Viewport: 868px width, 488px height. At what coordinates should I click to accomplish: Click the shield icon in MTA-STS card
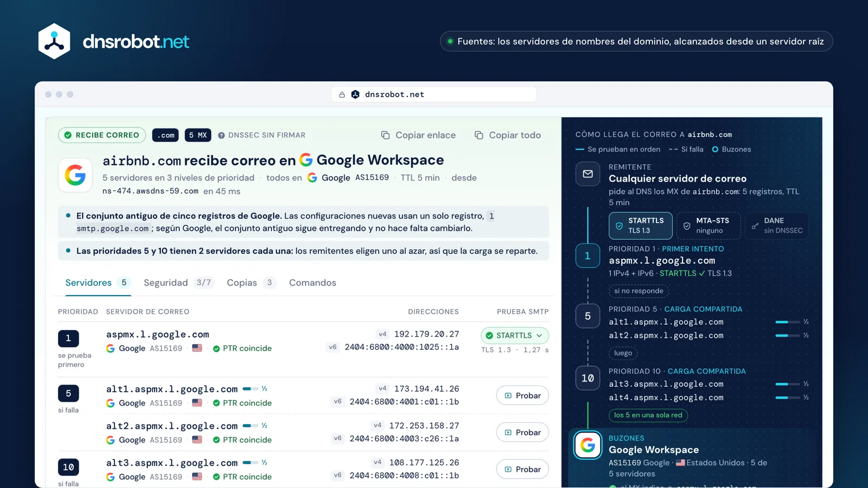click(x=687, y=226)
